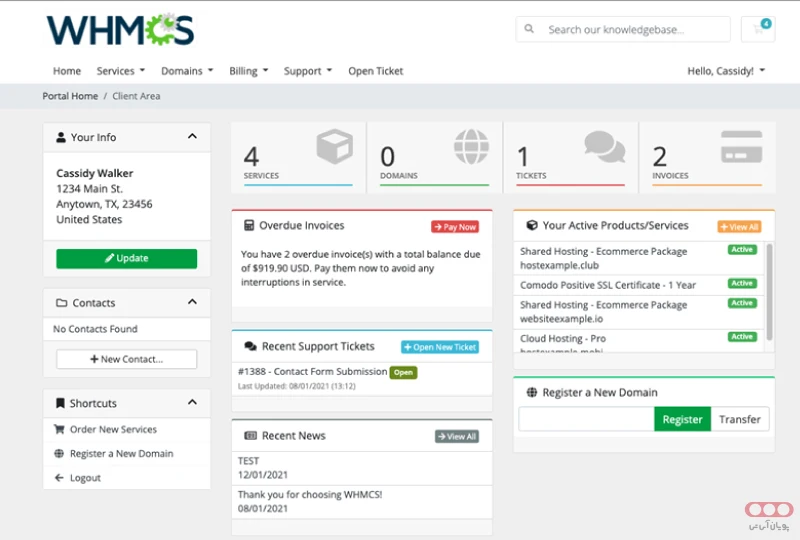Open the 1 Tickets stat tile
Viewport: 800px width, 540px height.
click(570, 157)
